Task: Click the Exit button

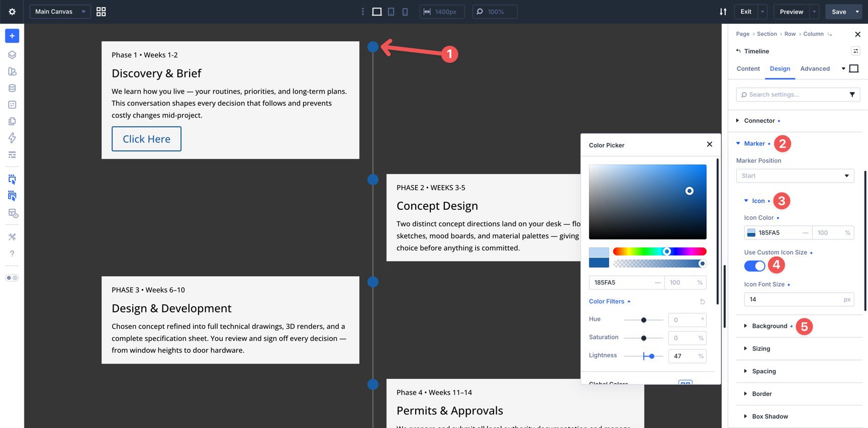Action: point(746,12)
